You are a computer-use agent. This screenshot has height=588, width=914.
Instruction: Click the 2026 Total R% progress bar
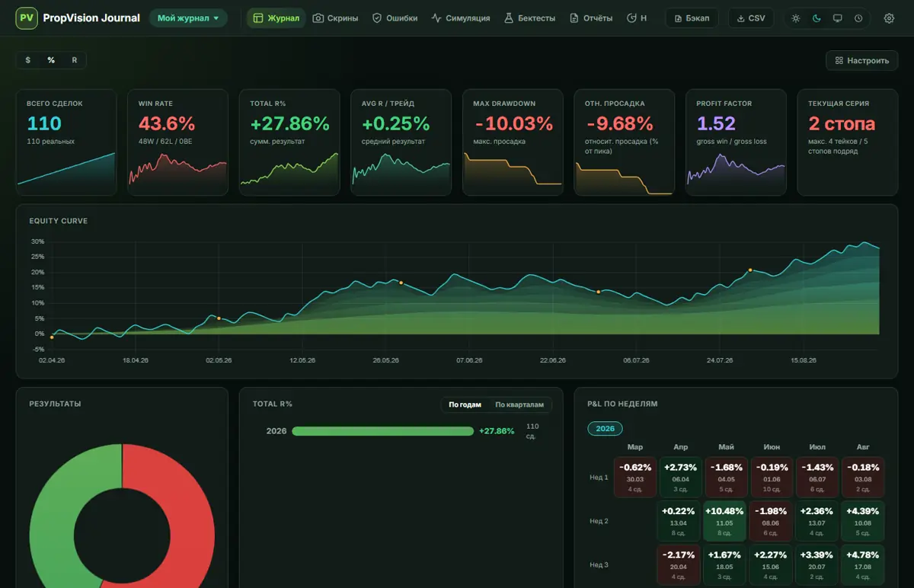point(382,431)
